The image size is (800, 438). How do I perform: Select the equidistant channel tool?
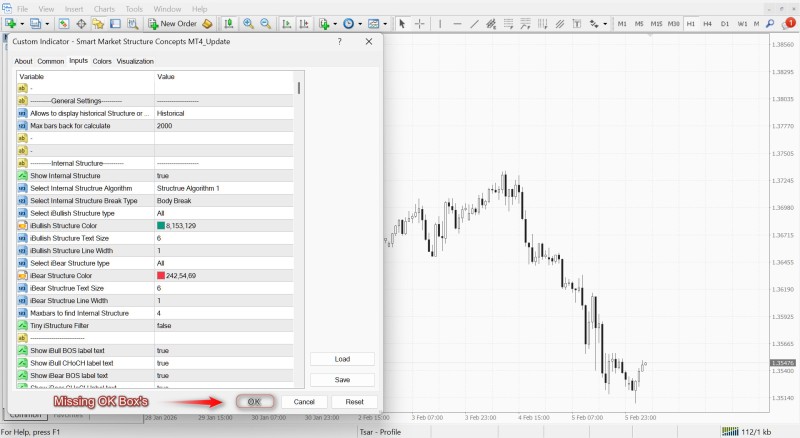(491, 23)
